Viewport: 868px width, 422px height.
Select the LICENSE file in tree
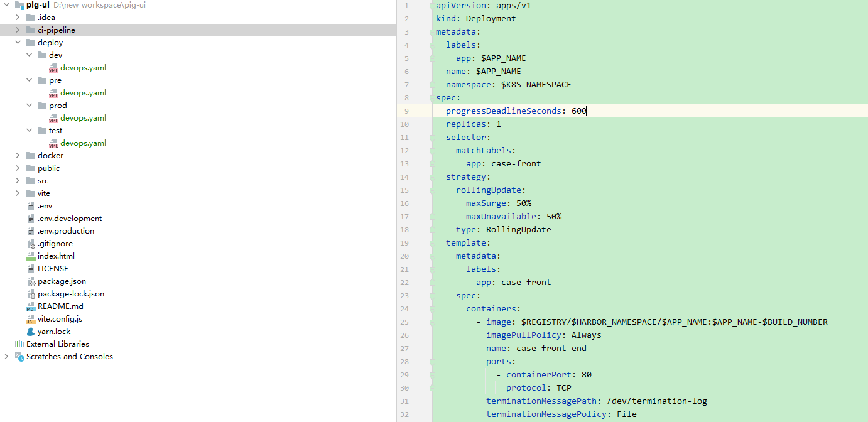point(53,269)
